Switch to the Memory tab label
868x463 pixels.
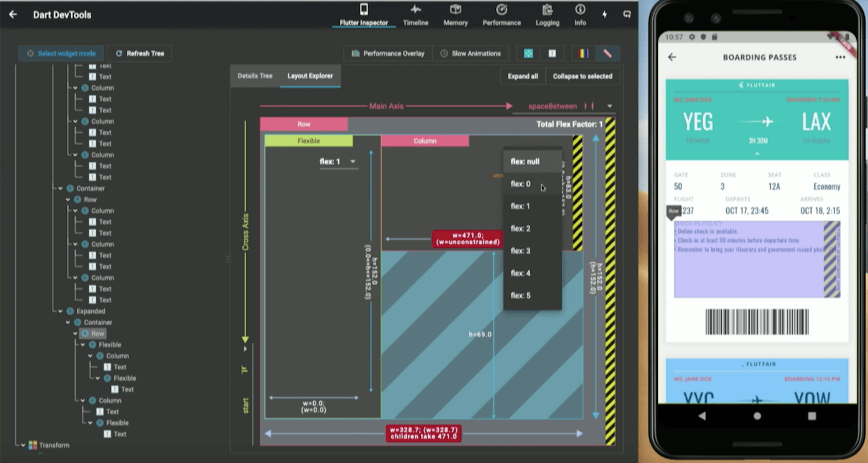[x=456, y=23]
